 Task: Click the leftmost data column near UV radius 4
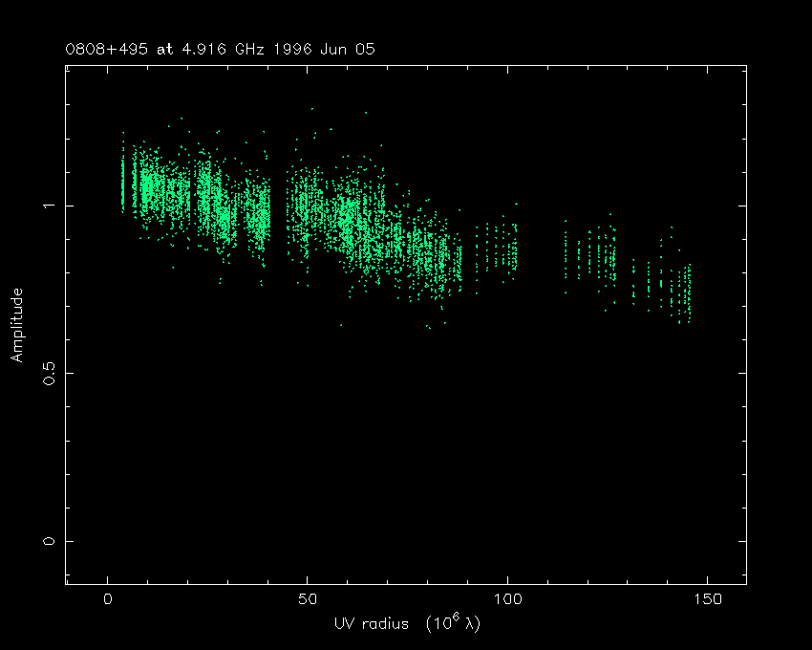point(123,177)
